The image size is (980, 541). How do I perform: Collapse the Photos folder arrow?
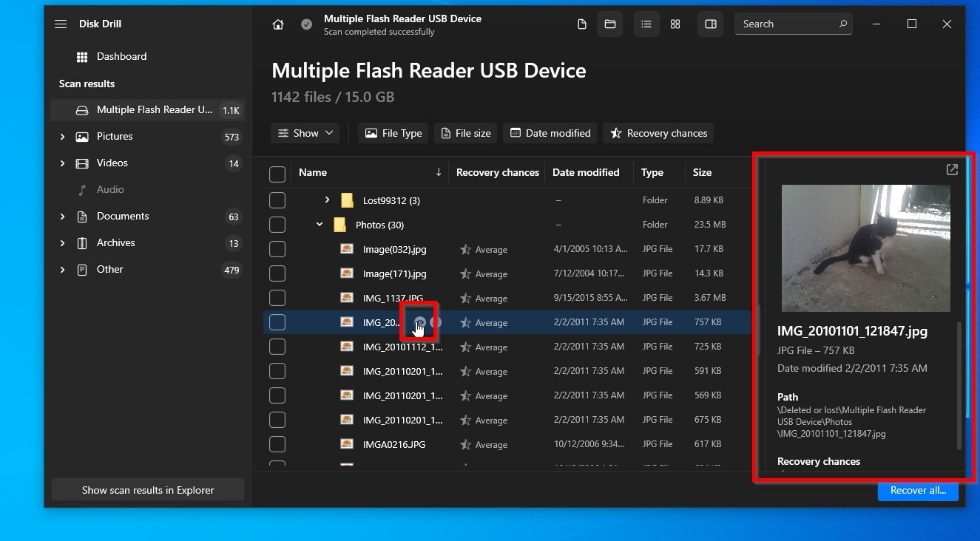pos(320,224)
